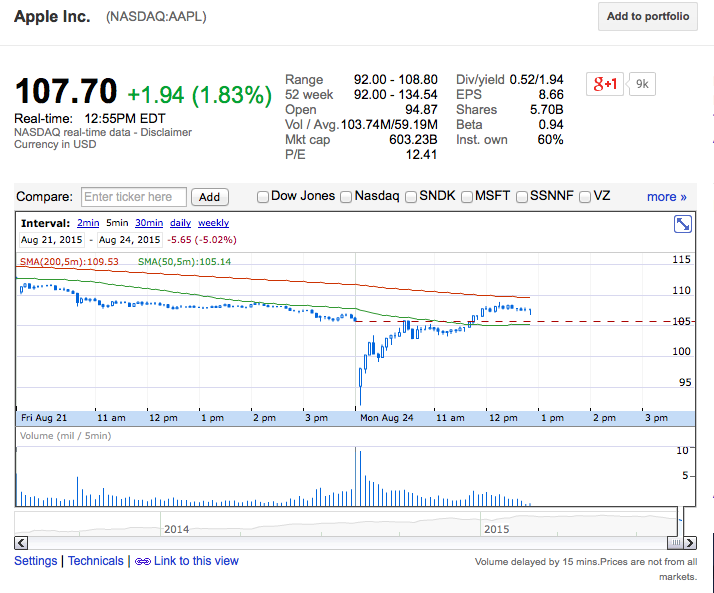Click the 107.70 price quote

66,91
